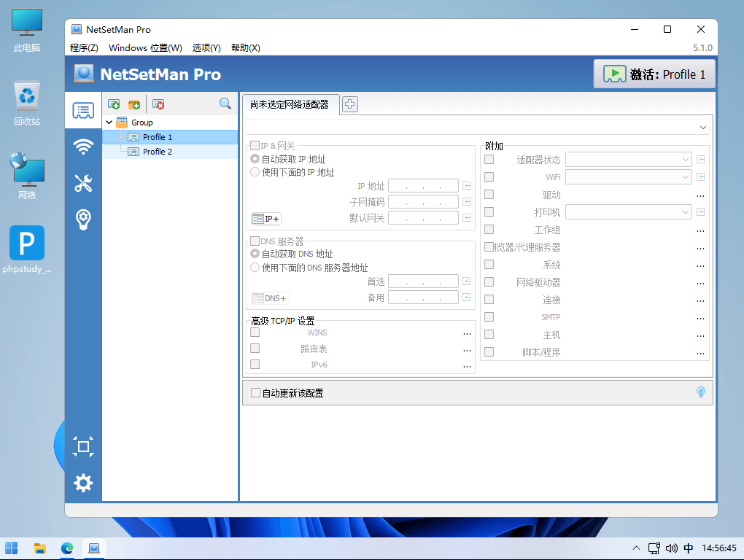Tick the SMTP checkbox
The image size is (744, 560).
pos(489,316)
